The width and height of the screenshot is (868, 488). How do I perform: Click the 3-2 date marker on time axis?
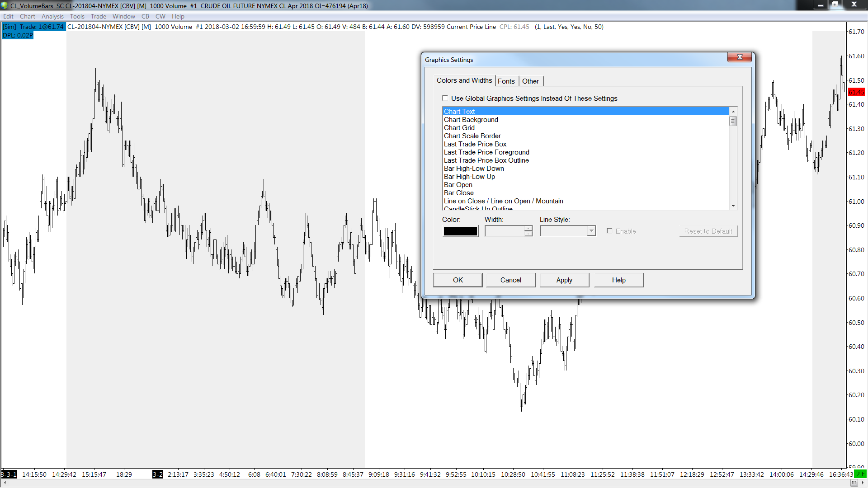[x=157, y=474]
